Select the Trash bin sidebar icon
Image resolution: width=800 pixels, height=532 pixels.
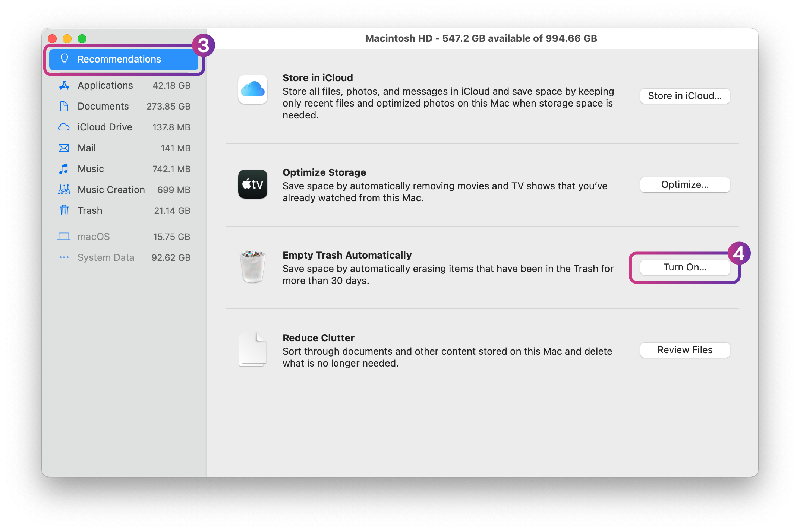pyautogui.click(x=64, y=210)
